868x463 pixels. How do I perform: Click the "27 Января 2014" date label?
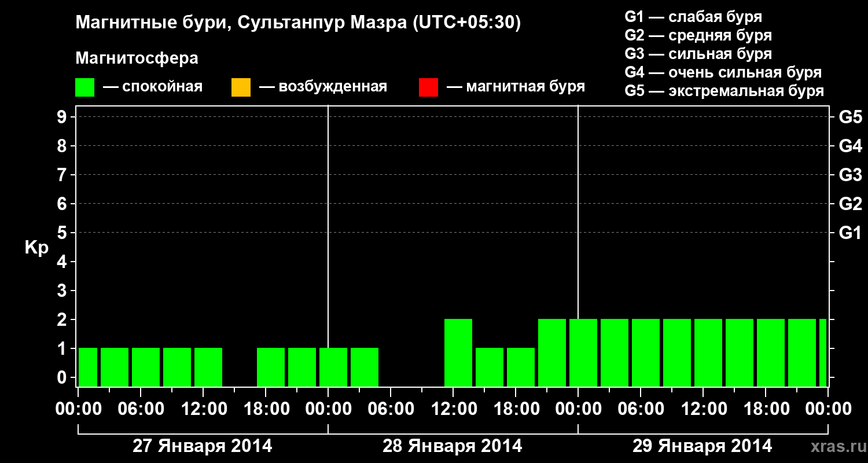203,446
